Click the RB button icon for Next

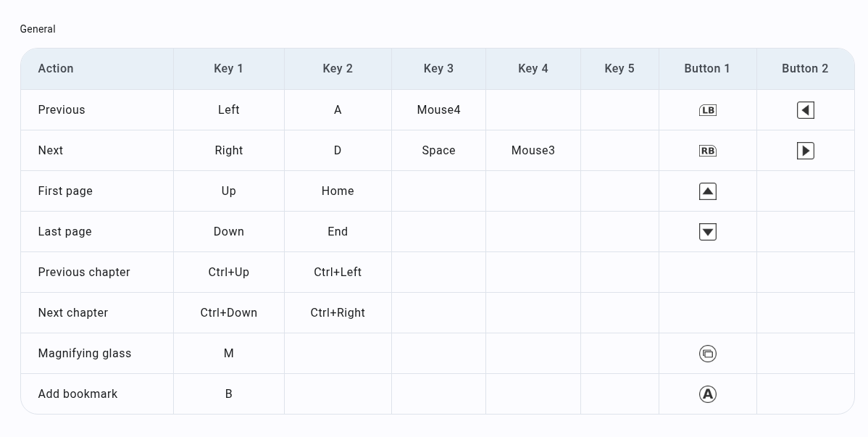click(708, 150)
